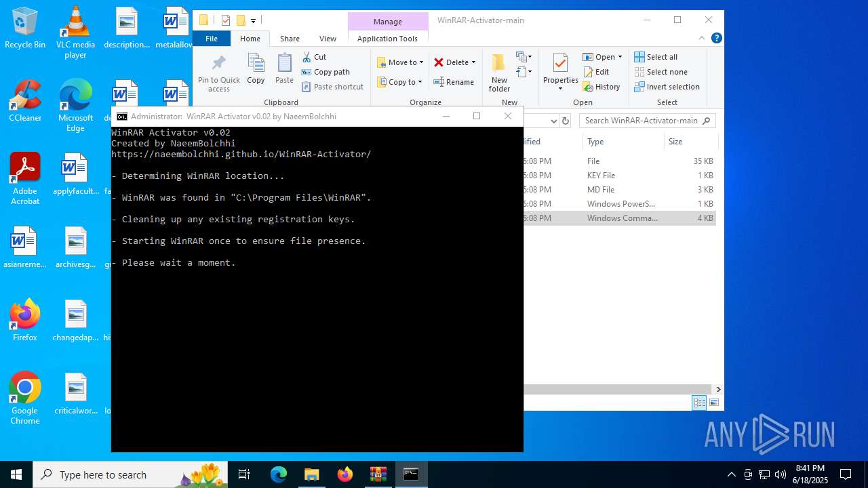Select Adobe Acrobat desktop shortcut
868x488 pixels.
pos(25,179)
